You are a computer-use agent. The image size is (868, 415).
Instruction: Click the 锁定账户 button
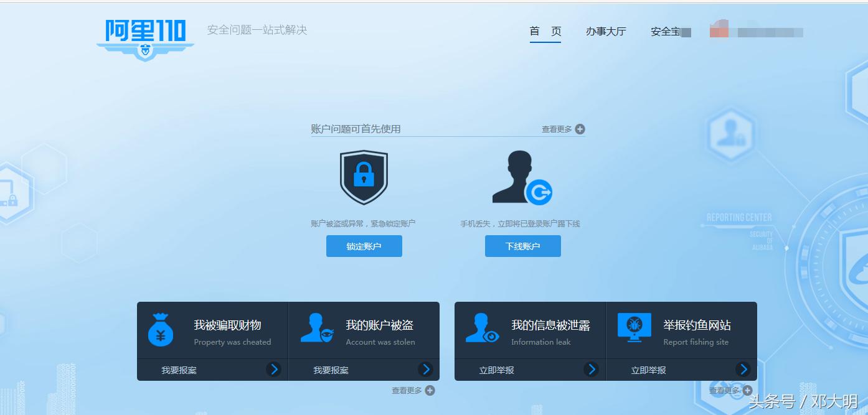[x=364, y=246]
